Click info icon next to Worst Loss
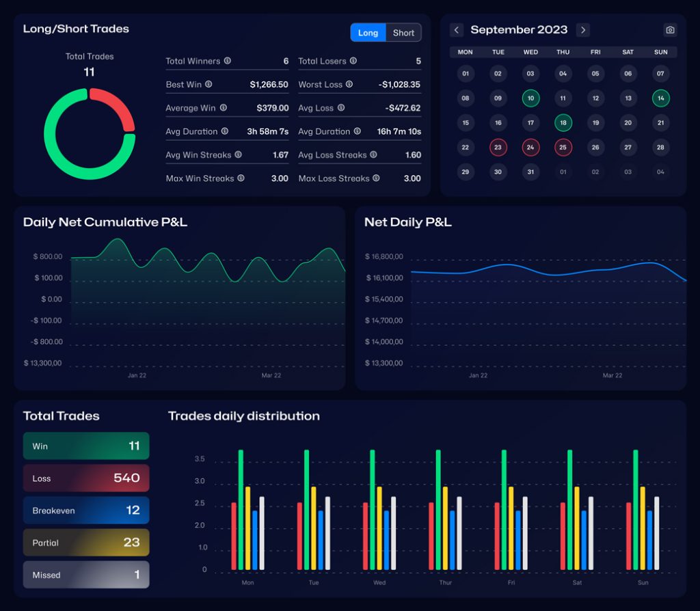 click(x=349, y=84)
